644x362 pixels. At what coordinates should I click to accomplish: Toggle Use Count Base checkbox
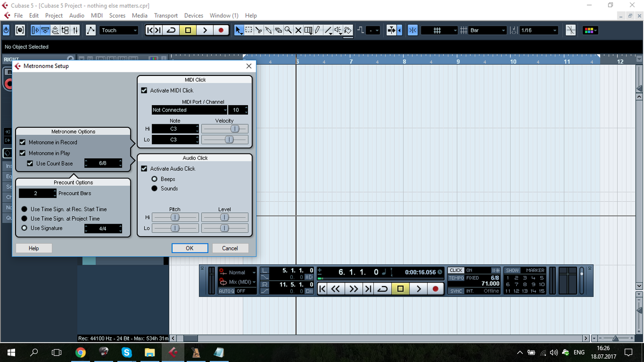pos(30,163)
